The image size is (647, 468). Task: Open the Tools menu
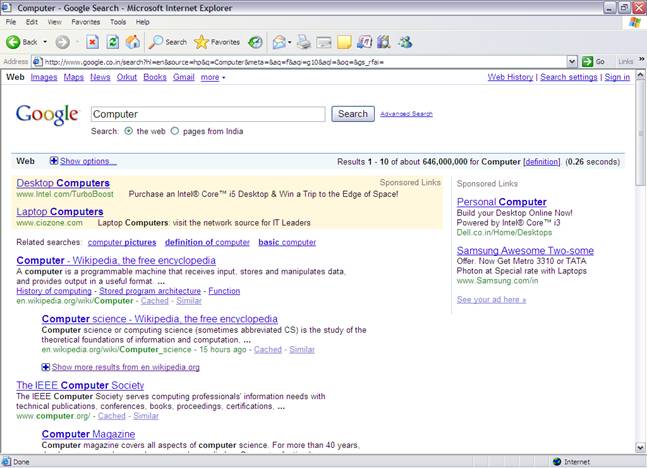118,22
